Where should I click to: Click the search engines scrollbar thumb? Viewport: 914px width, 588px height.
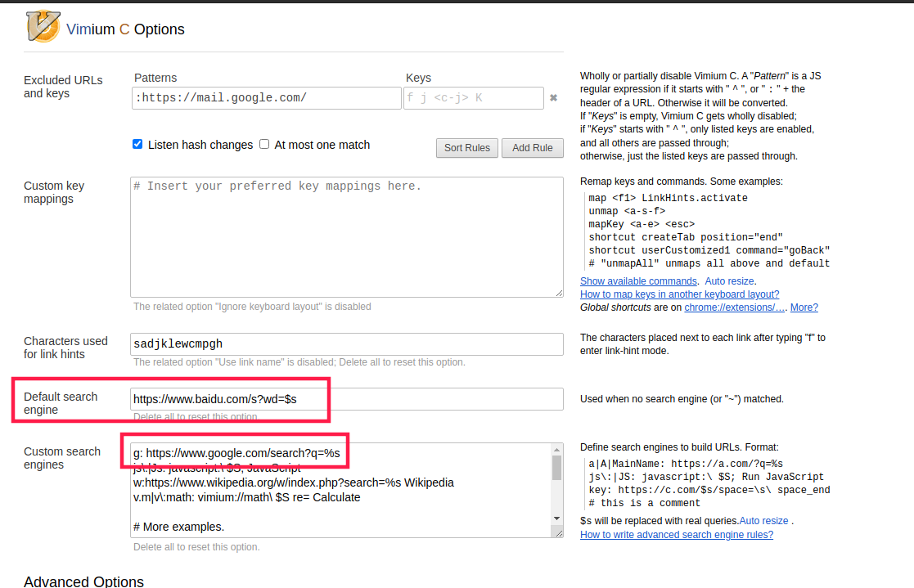click(557, 468)
